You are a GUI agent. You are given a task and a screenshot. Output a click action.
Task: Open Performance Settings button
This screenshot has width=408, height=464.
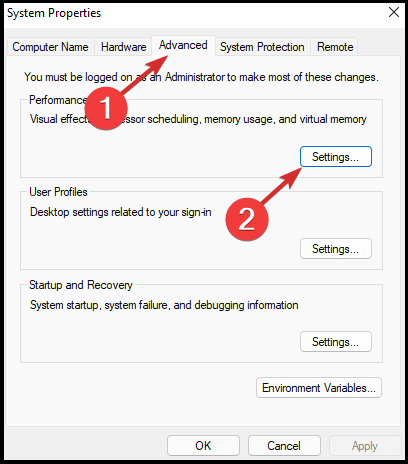tap(336, 157)
